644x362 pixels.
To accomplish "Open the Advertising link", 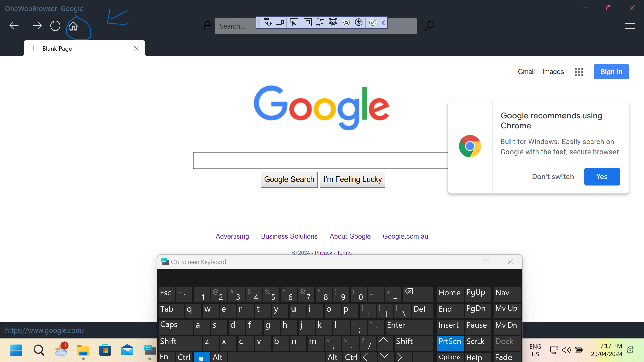I will pos(232,236).
